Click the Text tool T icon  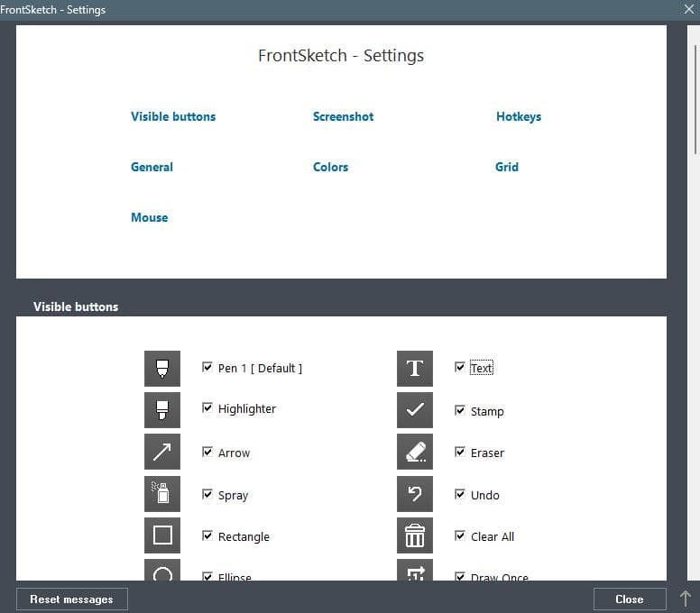415,369
